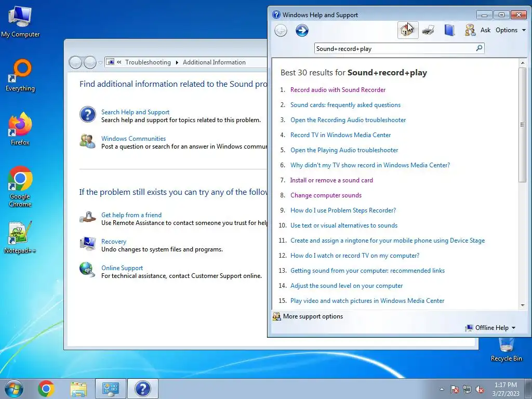Select My Computer desktop icon
This screenshot has height=399, width=532.
pos(20,22)
